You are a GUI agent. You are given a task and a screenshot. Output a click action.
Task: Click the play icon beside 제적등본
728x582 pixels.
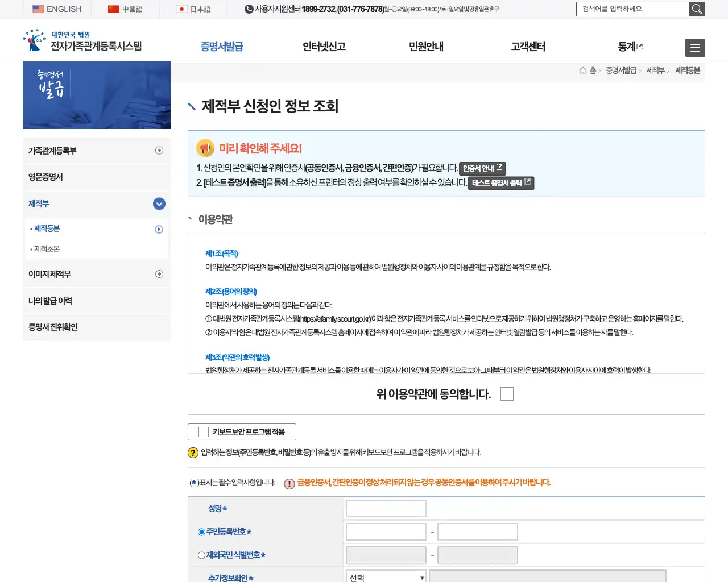point(159,228)
